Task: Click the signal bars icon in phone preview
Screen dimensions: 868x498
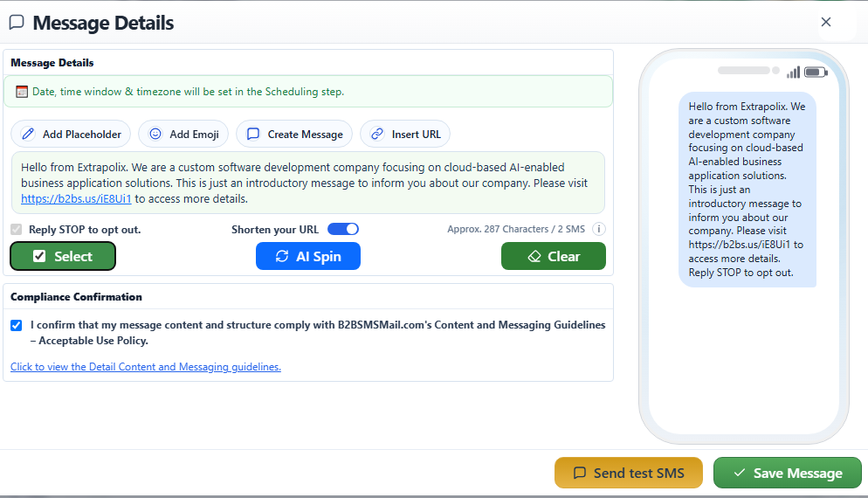Action: click(793, 72)
